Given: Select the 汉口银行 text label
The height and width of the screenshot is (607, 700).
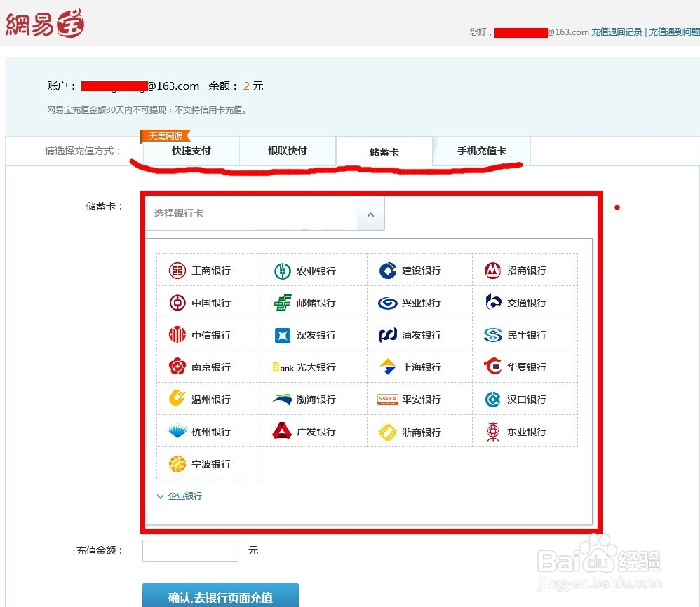Looking at the screenshot, I should tap(527, 400).
